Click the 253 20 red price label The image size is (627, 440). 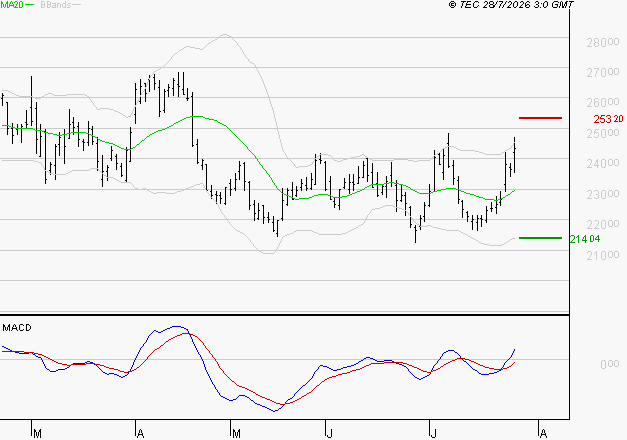[608, 119]
